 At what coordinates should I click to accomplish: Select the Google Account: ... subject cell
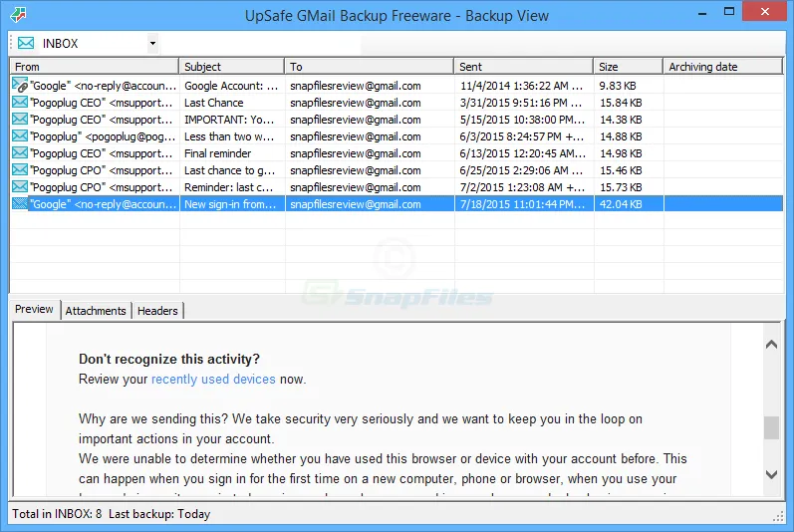231,86
